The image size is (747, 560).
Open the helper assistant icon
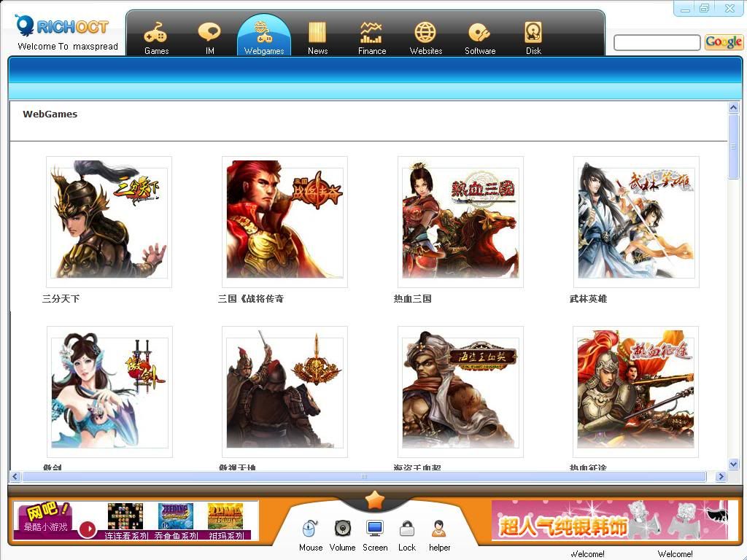click(439, 529)
